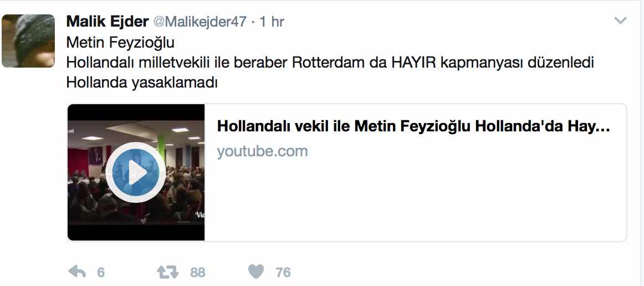Image resolution: width=644 pixels, height=286 pixels.
Task: Reply to Malik Ejder's tweet using the arrow icon
Action: 77,272
